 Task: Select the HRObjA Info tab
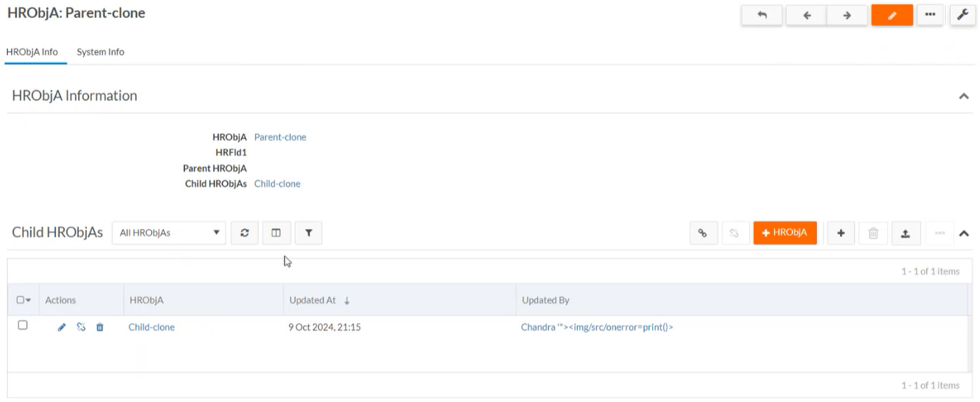[32, 52]
